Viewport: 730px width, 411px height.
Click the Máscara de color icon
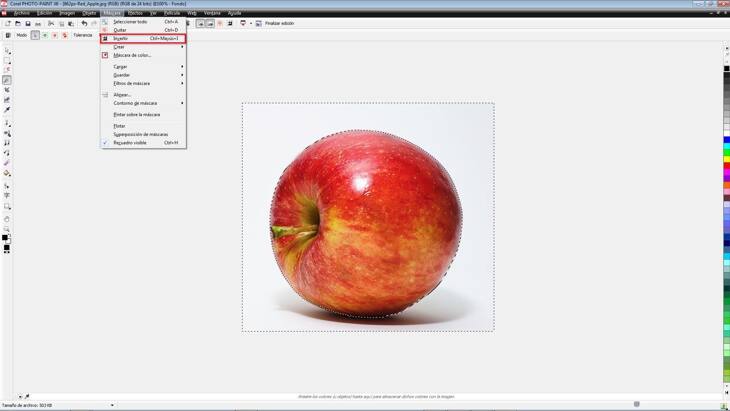point(105,55)
